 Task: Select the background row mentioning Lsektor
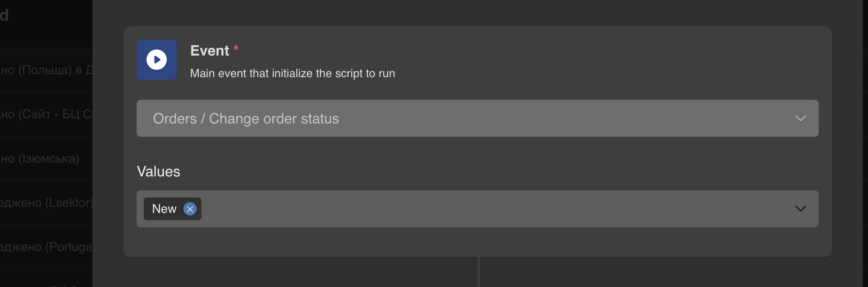pyautogui.click(x=46, y=203)
